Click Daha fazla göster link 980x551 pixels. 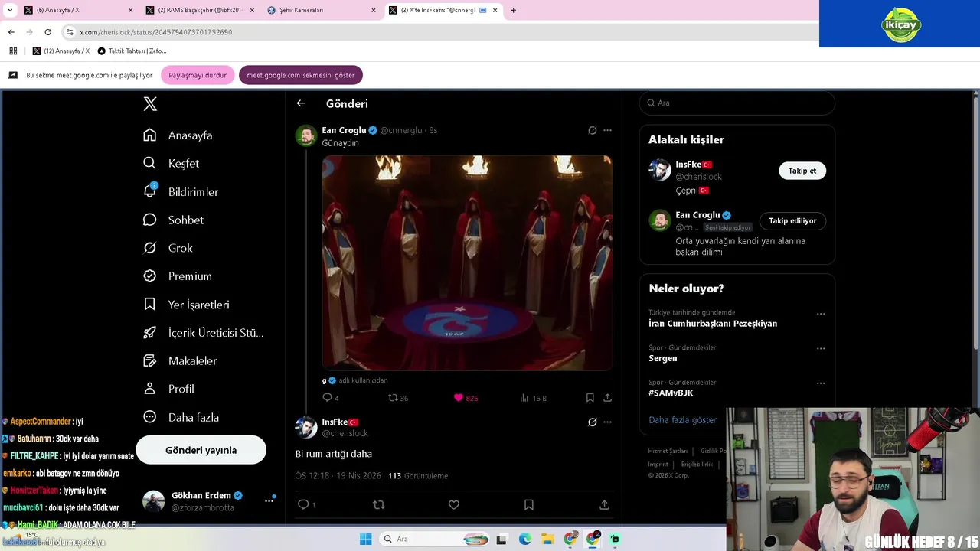[682, 420]
